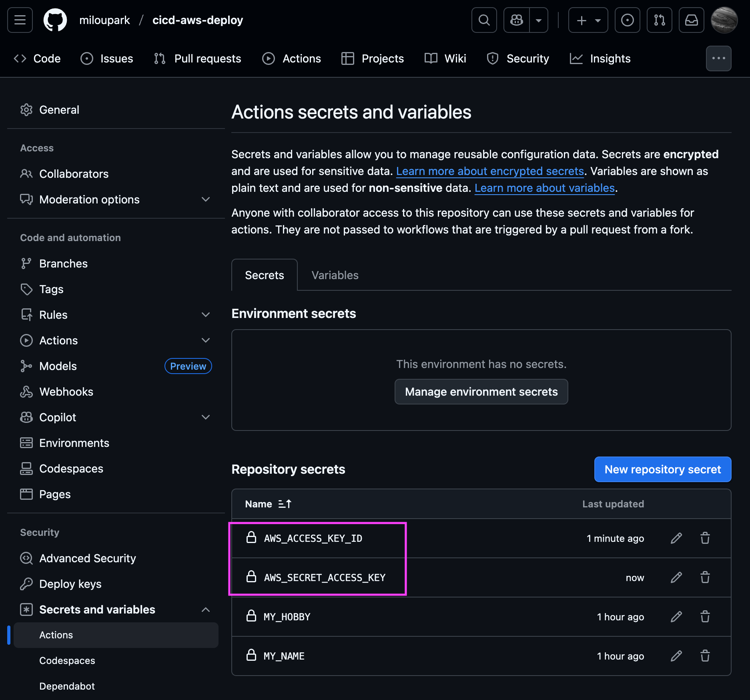This screenshot has height=700, width=750.
Task: Click the trash icon for AWS_SECRET_ACCESS_KEY
Action: pos(705,577)
